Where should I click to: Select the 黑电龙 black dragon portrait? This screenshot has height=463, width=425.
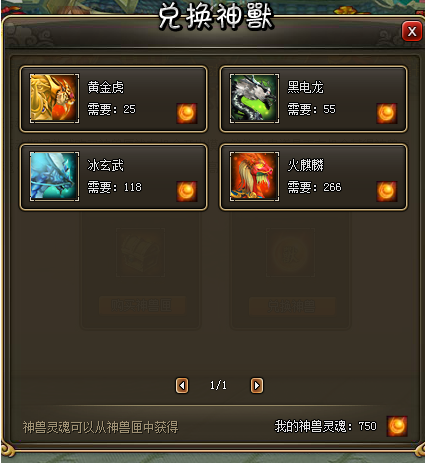(254, 98)
